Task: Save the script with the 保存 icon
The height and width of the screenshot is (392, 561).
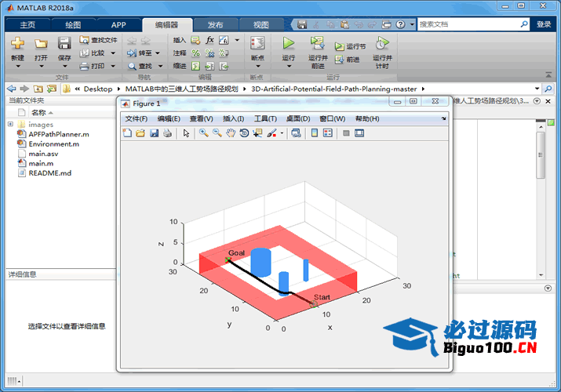Action: 64,43
